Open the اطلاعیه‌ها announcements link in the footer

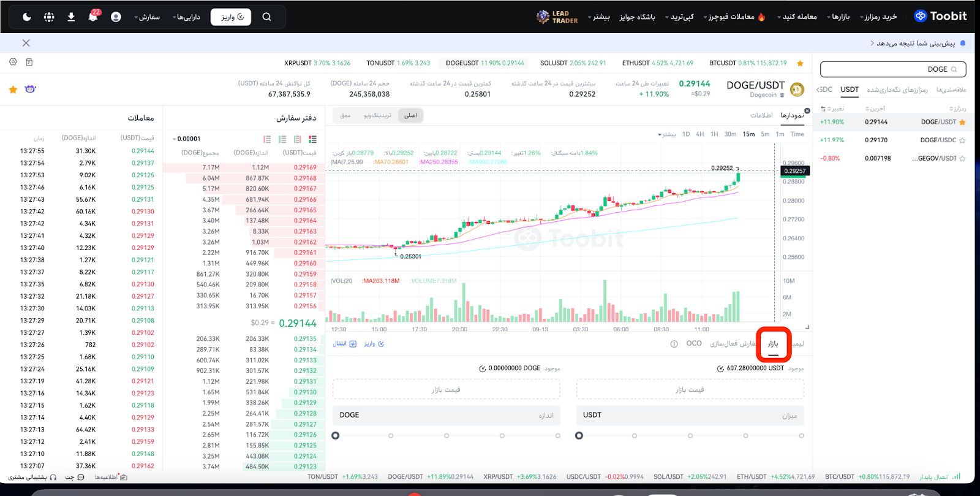click(x=111, y=477)
